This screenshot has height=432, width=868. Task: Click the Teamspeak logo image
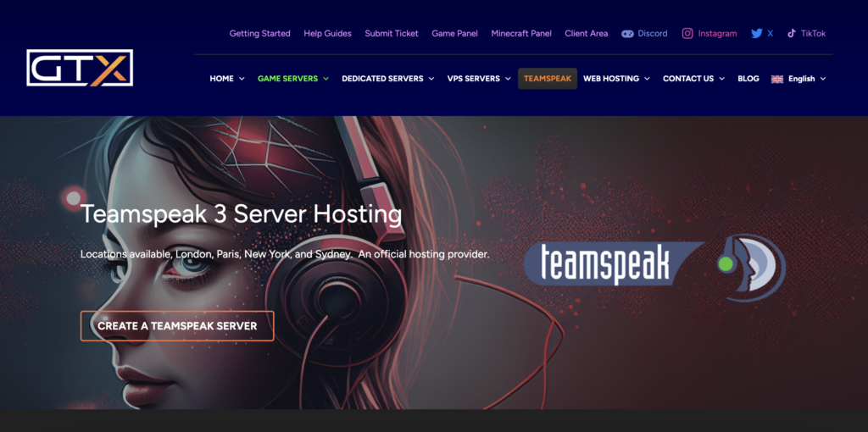point(654,263)
